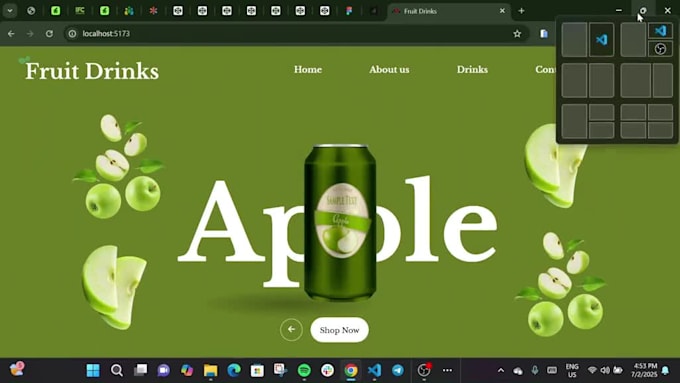Open Spotify from taskbar
The height and width of the screenshot is (383, 680).
point(304,370)
